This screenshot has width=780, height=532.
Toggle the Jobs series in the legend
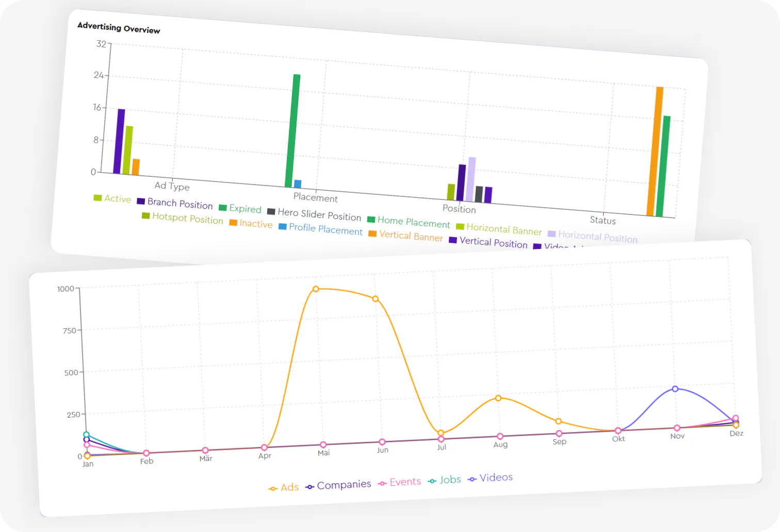(445, 480)
